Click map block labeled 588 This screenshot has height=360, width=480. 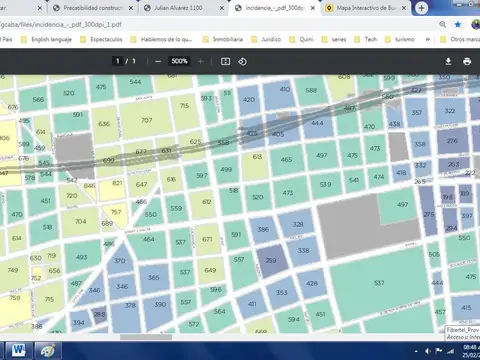tap(311, 90)
